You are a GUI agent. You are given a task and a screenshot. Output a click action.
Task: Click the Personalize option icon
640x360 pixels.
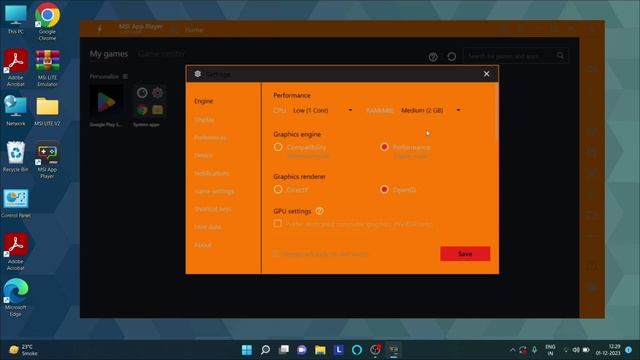click(125, 76)
